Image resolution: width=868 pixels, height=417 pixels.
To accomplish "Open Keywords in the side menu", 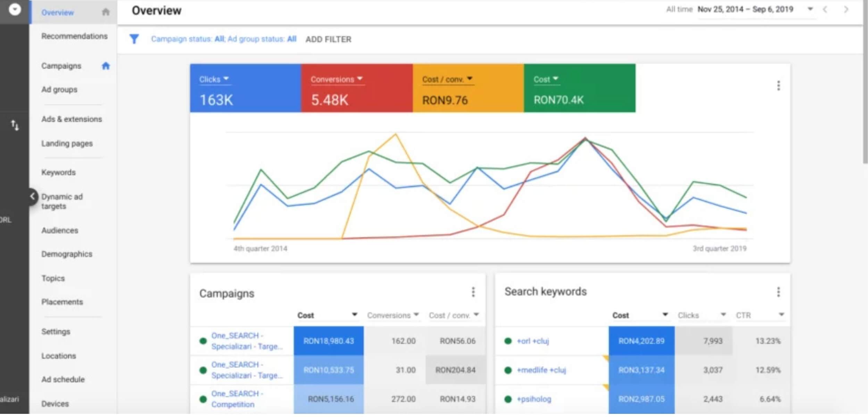I will click(x=58, y=173).
